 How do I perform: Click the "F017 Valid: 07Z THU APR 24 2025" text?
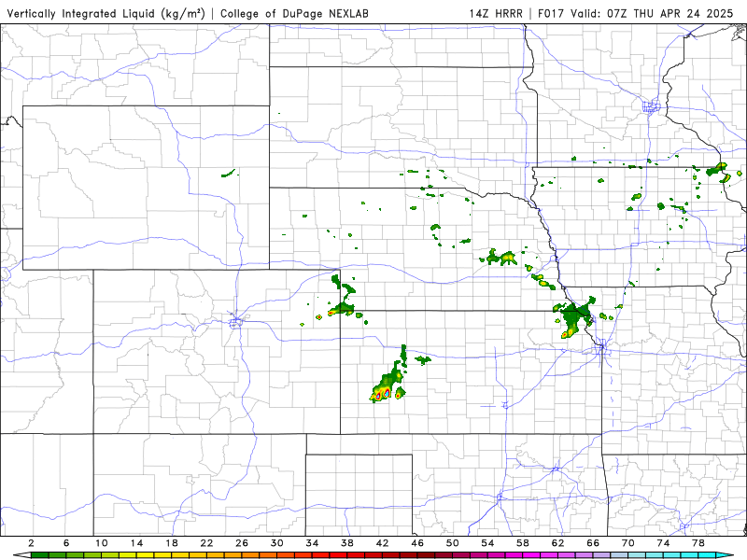click(x=636, y=13)
